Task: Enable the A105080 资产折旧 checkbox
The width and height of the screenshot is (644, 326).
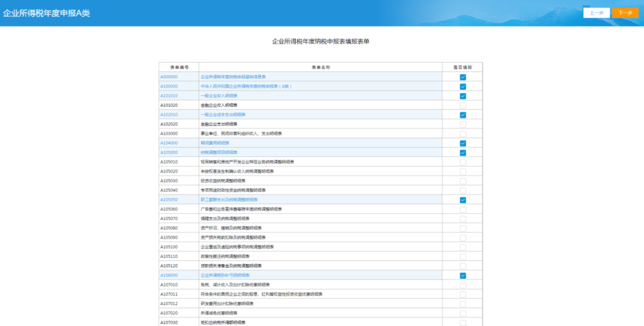Action: coord(463,228)
